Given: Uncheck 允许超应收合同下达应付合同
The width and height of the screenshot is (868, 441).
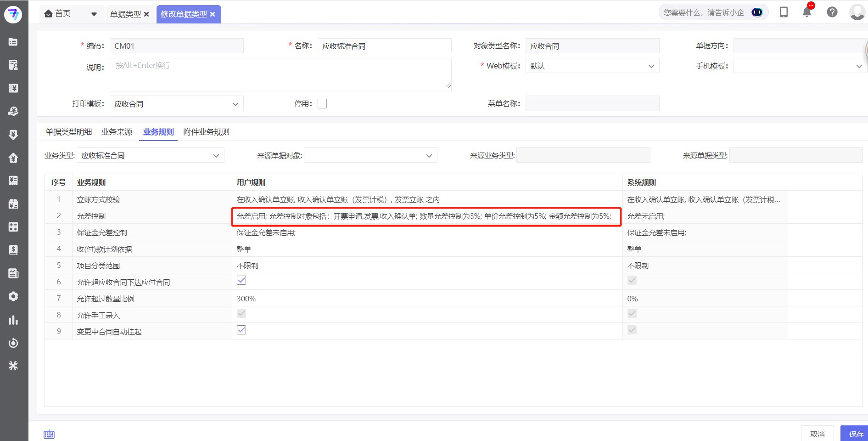Looking at the screenshot, I should point(241,280).
